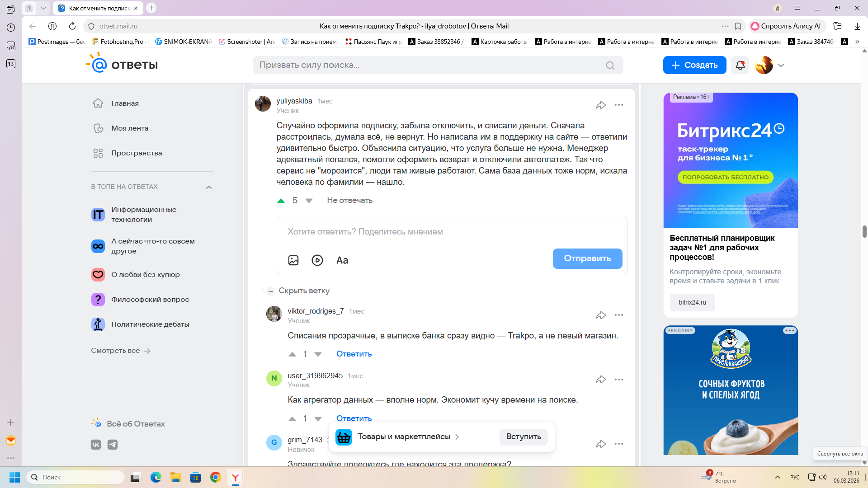Upvote the viktor_rodriges_7 comment
The width and height of the screenshot is (868, 488).
click(292, 354)
